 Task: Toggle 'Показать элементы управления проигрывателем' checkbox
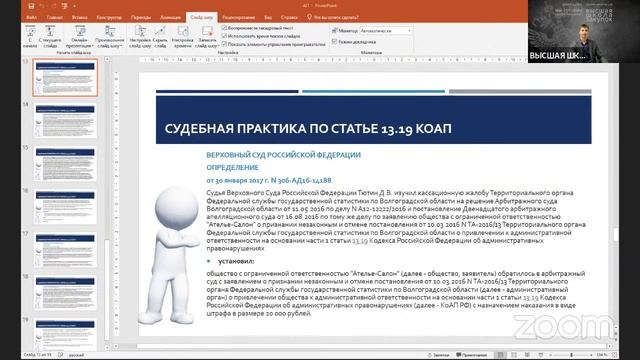click(x=224, y=44)
